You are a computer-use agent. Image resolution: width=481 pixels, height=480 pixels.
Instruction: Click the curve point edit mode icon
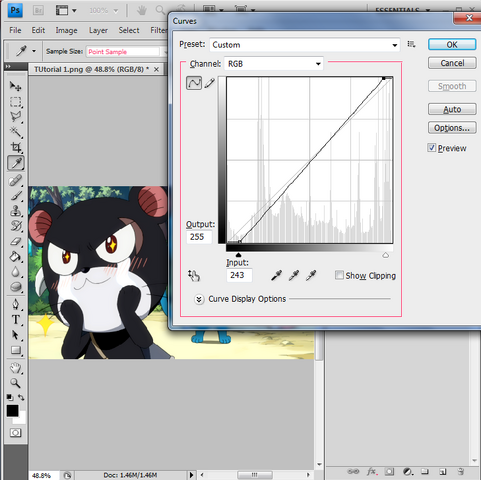pos(194,83)
